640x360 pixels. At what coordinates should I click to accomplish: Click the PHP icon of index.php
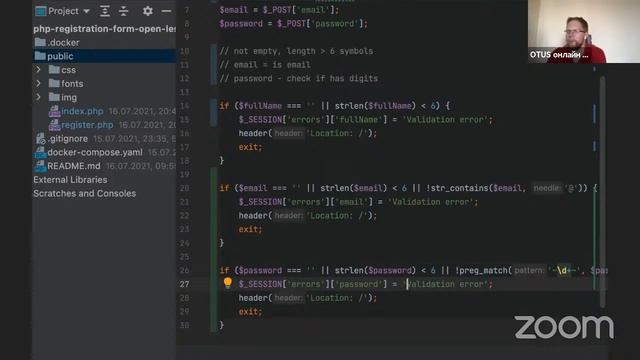[x=54, y=111]
